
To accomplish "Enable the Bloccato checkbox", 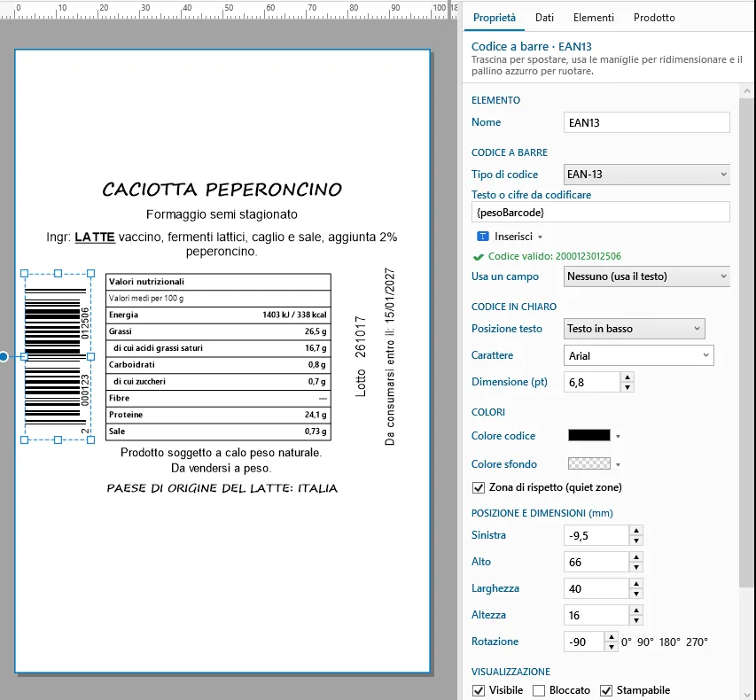I will point(539,690).
